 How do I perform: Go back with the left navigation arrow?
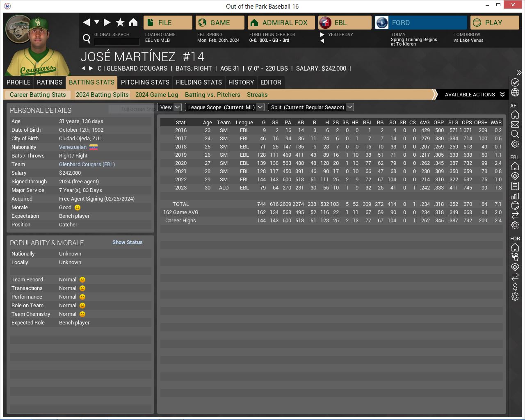coord(86,23)
